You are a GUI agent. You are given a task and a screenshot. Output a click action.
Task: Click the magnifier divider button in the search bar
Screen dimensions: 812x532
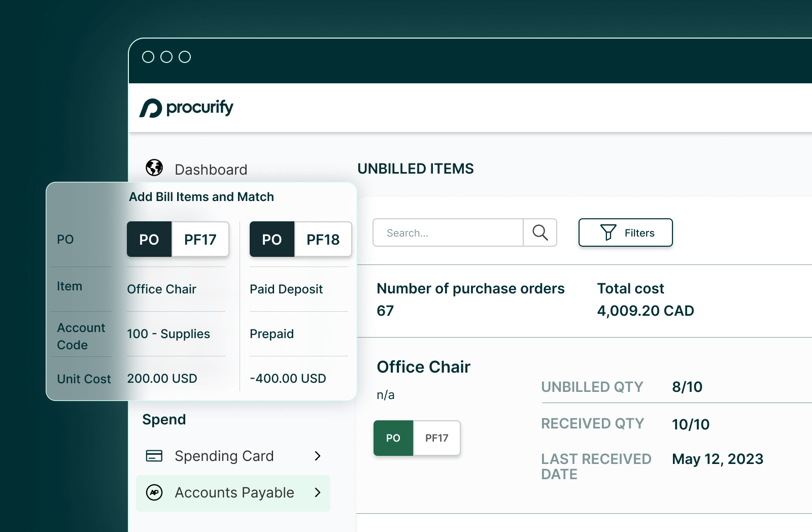539,232
